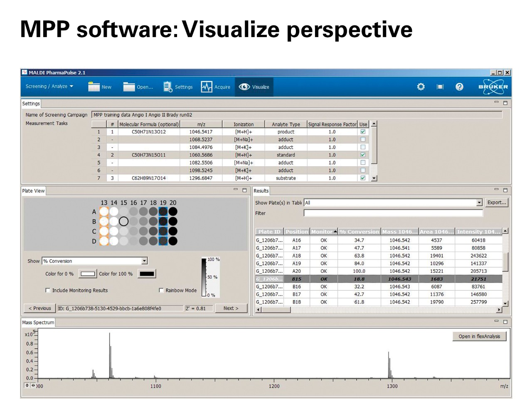Click the icon between gear and help
Viewport: 532px width, 415px height.
[x=440, y=86]
